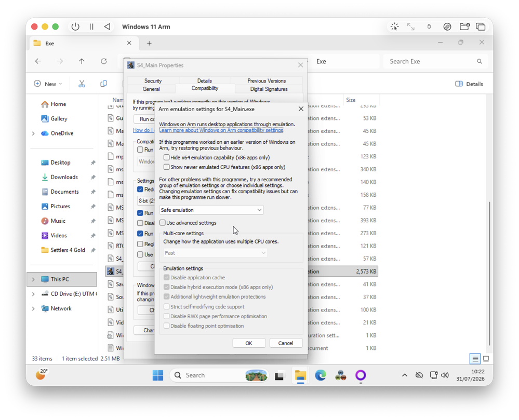
Task: Open the Multi-core Fast dropdown
Action: point(215,253)
